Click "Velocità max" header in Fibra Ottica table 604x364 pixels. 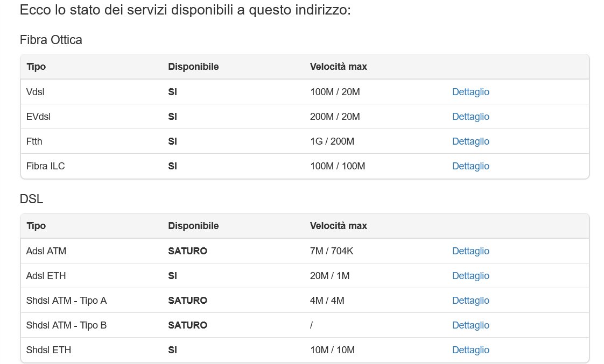tap(338, 67)
